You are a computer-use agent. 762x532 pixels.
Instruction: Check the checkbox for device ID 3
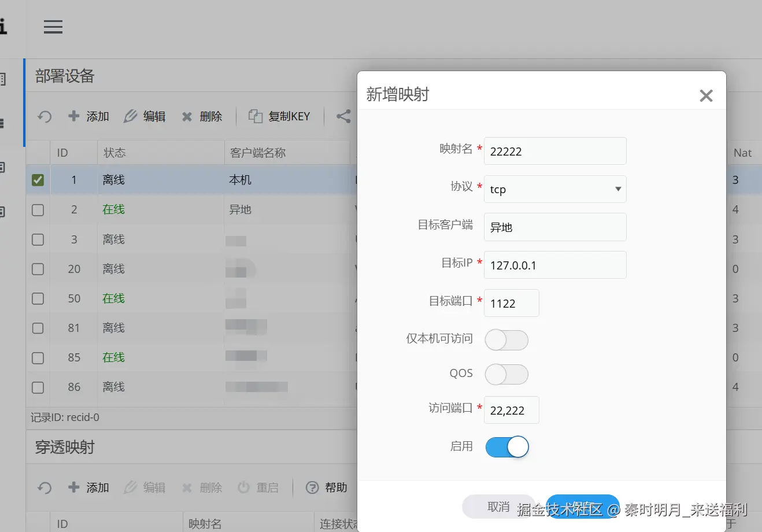pyautogui.click(x=38, y=239)
